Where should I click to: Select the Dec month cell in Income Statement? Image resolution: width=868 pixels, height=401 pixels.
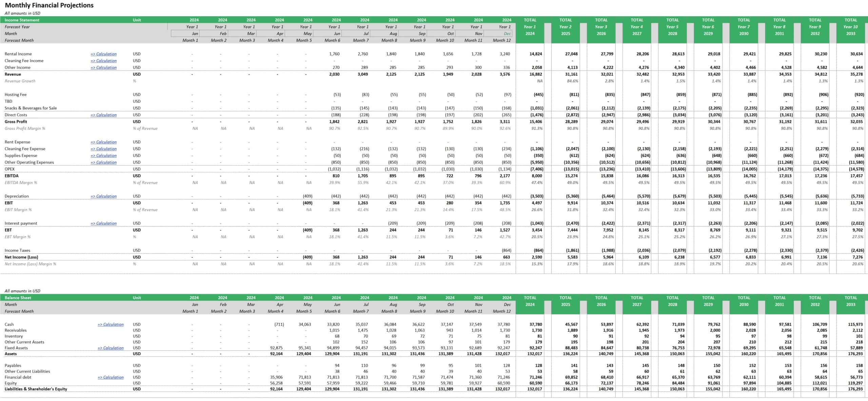click(498, 34)
